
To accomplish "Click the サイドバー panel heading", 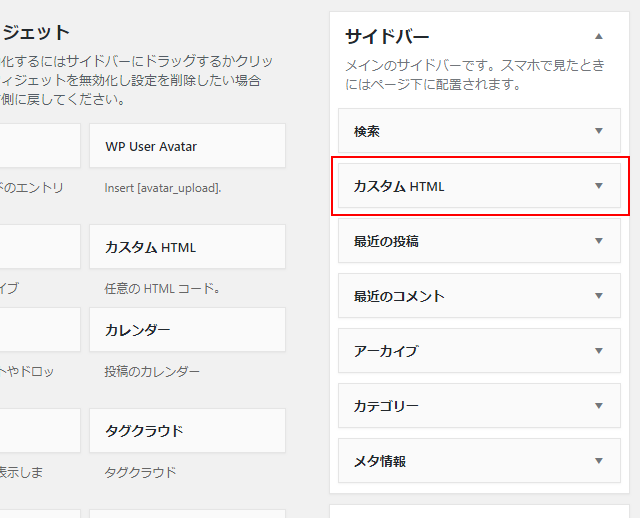I will pyautogui.click(x=387, y=37).
